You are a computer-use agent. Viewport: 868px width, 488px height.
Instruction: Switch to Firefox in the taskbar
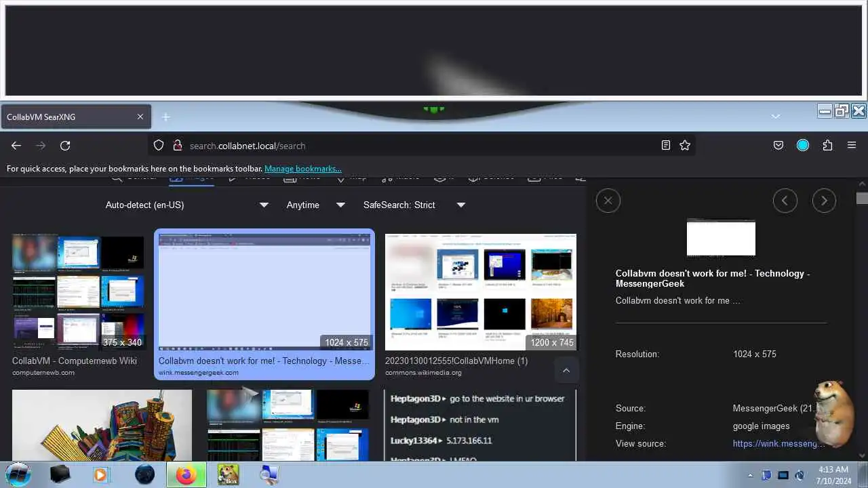(186, 474)
